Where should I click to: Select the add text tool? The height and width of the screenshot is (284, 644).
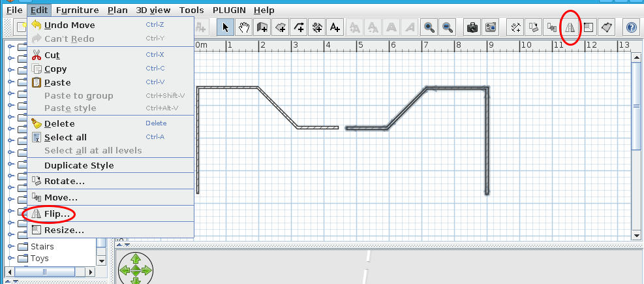pyautogui.click(x=335, y=27)
